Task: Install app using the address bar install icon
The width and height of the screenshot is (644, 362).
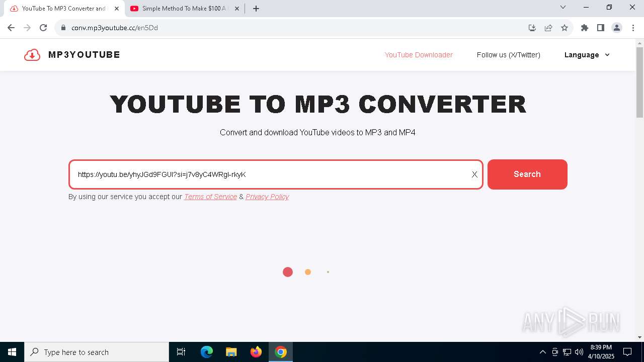Action: (x=532, y=28)
